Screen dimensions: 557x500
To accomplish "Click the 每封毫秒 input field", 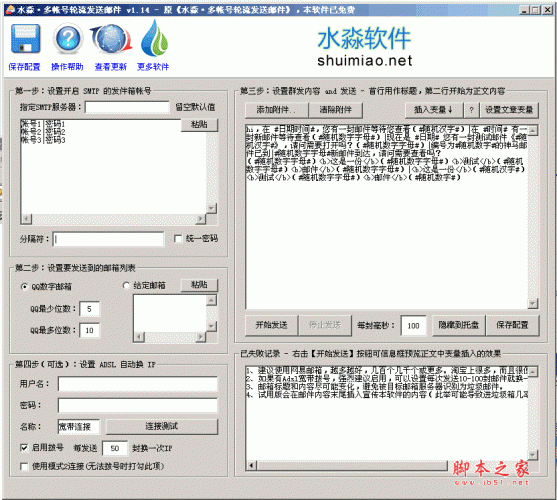I will (413, 326).
